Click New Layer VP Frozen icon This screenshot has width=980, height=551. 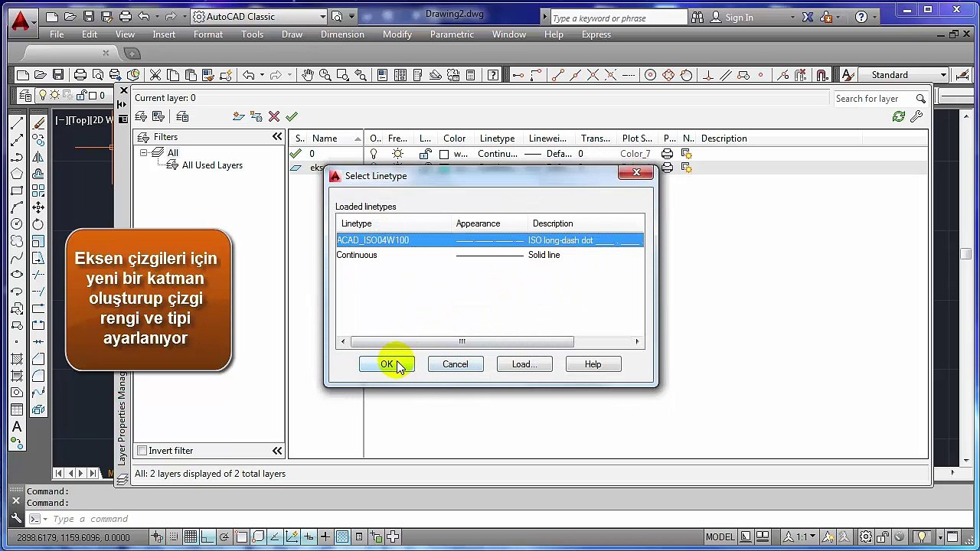[x=256, y=116]
